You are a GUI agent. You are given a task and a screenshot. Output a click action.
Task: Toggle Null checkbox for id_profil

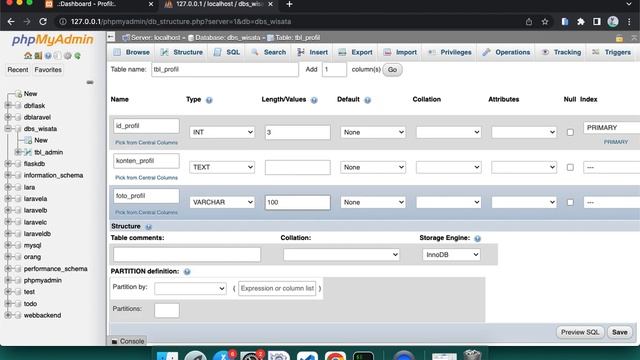coord(570,132)
